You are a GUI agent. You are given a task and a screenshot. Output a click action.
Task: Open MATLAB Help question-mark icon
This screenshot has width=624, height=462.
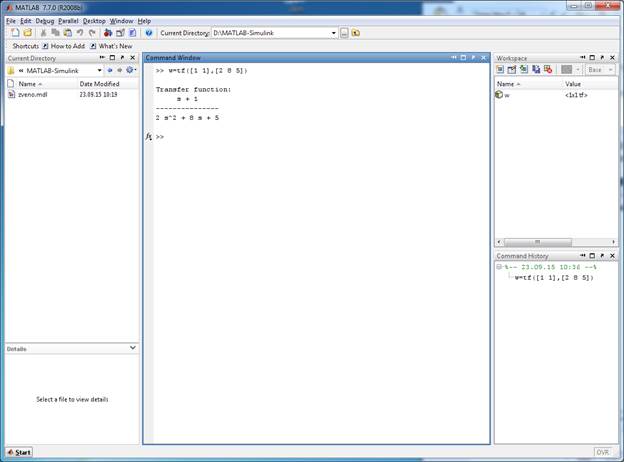tap(149, 33)
